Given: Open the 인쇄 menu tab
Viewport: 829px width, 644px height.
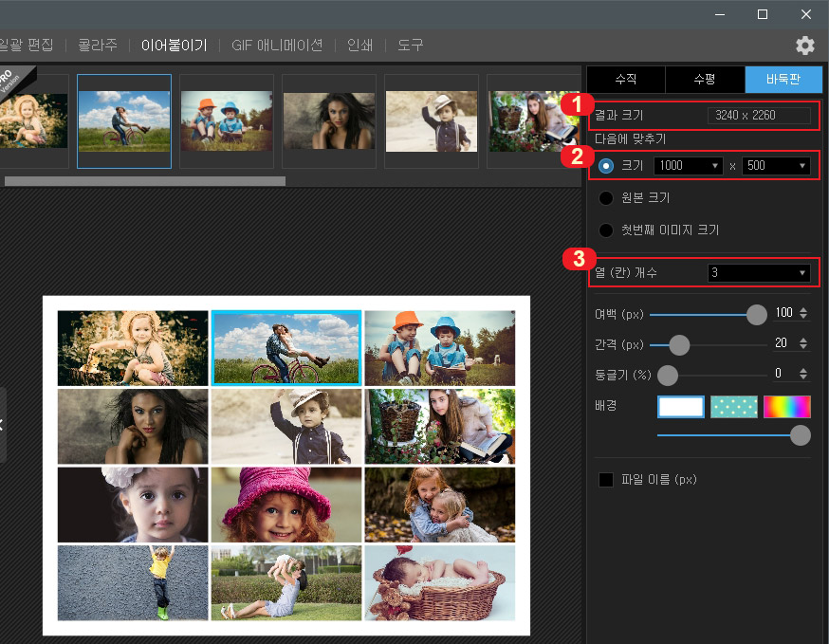Looking at the screenshot, I should click(x=360, y=45).
